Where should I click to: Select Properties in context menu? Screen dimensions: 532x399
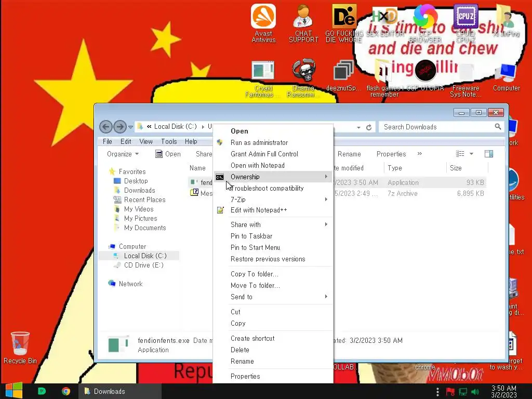tap(245, 376)
